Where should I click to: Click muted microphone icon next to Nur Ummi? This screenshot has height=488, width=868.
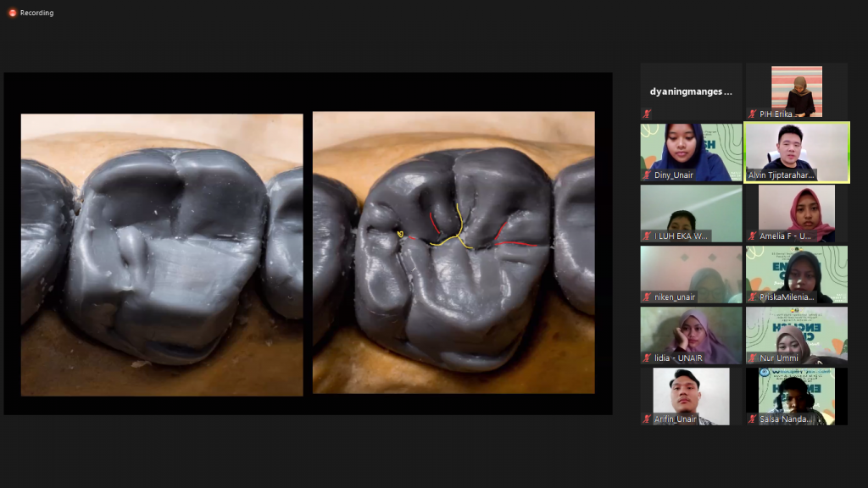752,358
